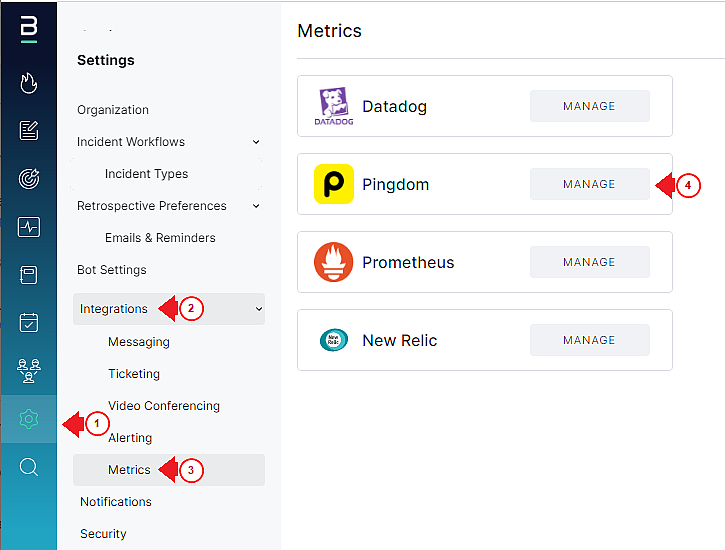Click the Blameless B logo at top

[x=29, y=29]
